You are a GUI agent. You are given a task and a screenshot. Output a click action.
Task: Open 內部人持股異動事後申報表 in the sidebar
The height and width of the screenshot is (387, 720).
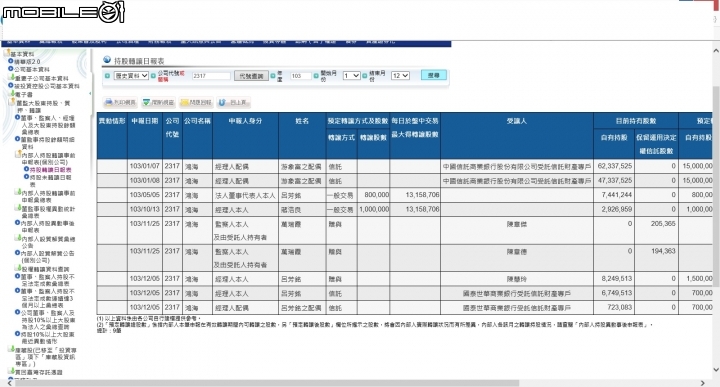(47, 226)
